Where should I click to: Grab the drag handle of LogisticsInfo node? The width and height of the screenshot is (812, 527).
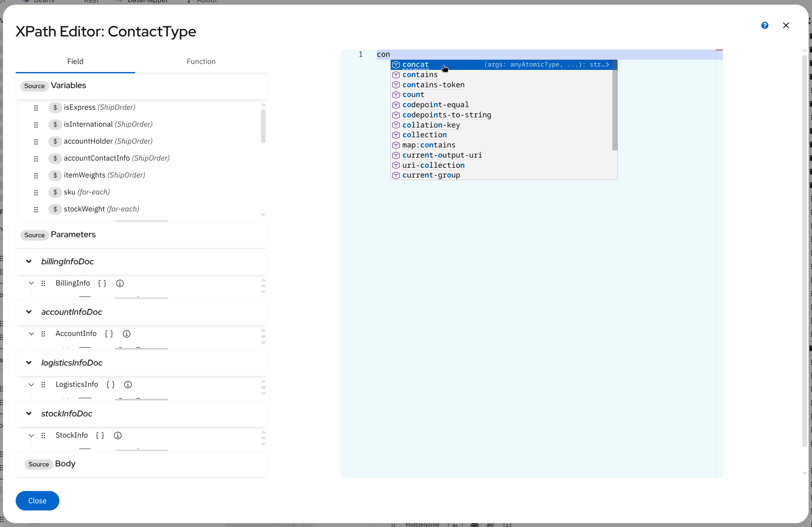(43, 385)
